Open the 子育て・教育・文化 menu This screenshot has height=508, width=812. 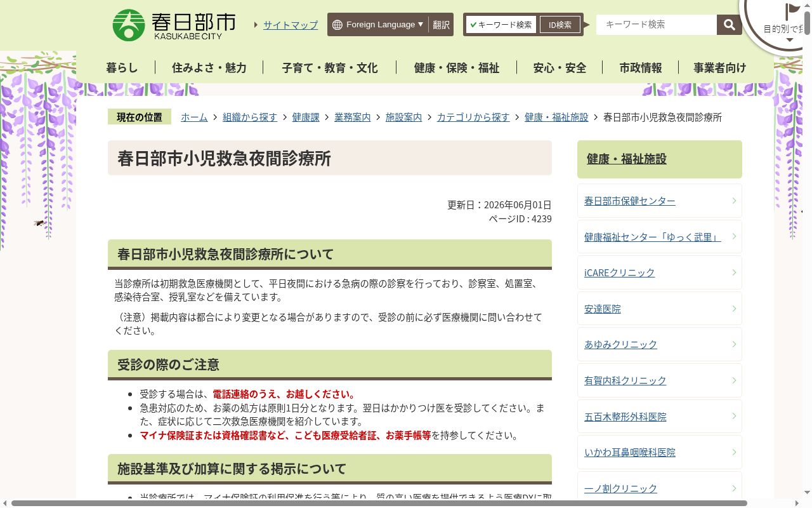point(330,67)
